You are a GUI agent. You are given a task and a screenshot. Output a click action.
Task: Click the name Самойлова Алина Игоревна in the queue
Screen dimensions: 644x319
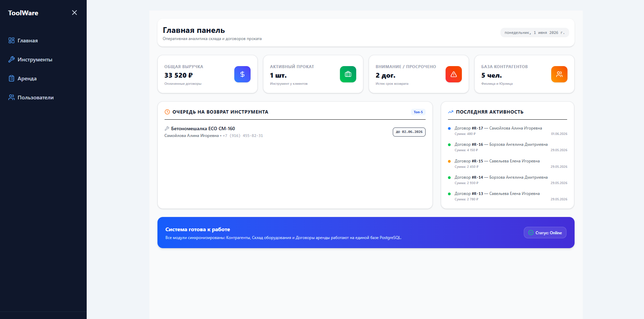[192, 136]
